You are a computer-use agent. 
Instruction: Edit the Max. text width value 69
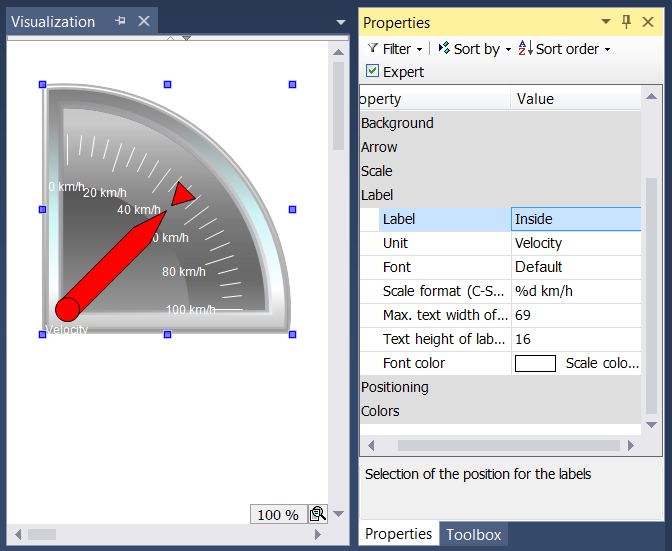tap(576, 315)
